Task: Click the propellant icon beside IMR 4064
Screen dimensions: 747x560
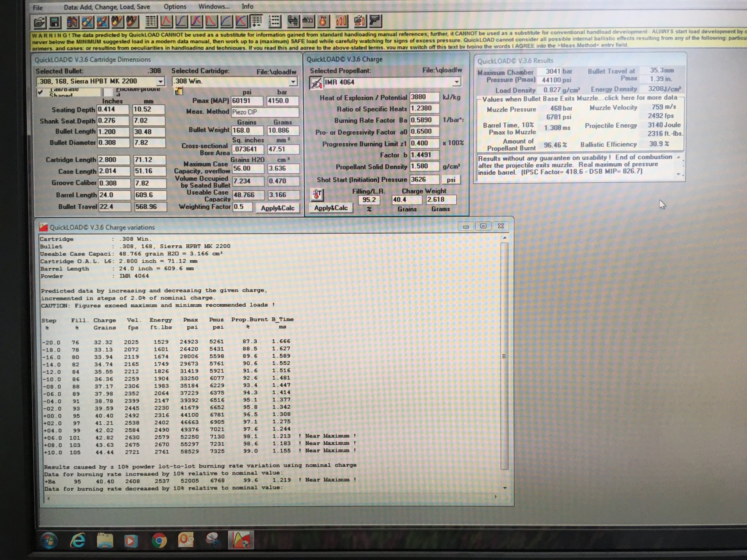Action: [x=316, y=83]
